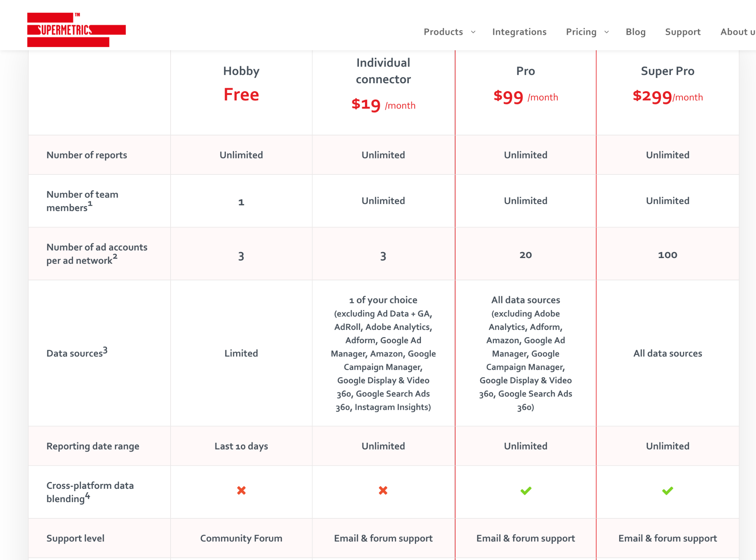The width and height of the screenshot is (756, 560).
Task: Expand the Pricing menu chevron
Action: 607,32
